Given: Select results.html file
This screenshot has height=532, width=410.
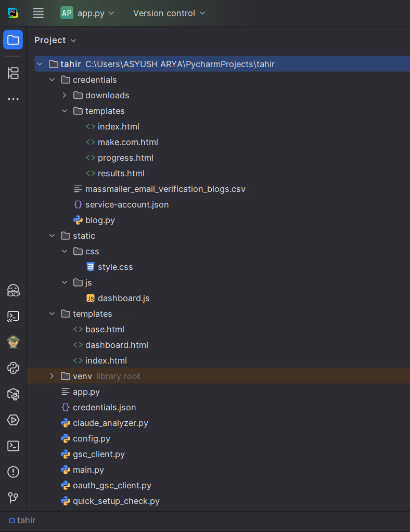Looking at the screenshot, I should (x=121, y=173).
